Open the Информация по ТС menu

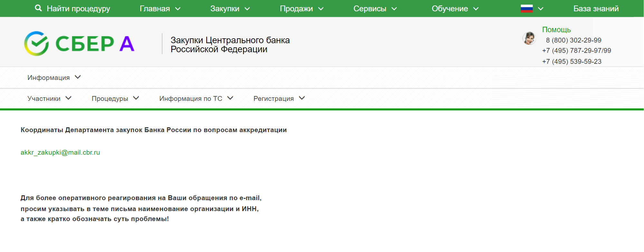click(x=191, y=99)
